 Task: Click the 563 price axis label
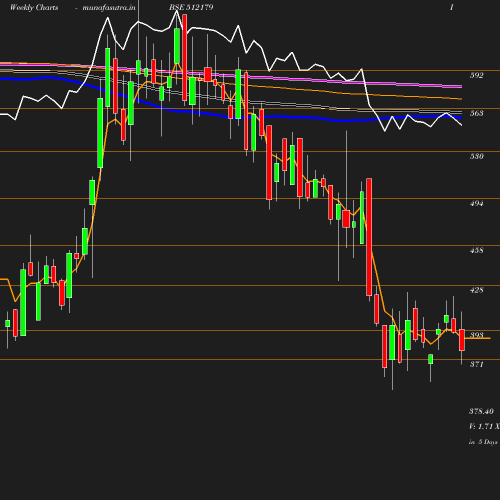(x=477, y=113)
